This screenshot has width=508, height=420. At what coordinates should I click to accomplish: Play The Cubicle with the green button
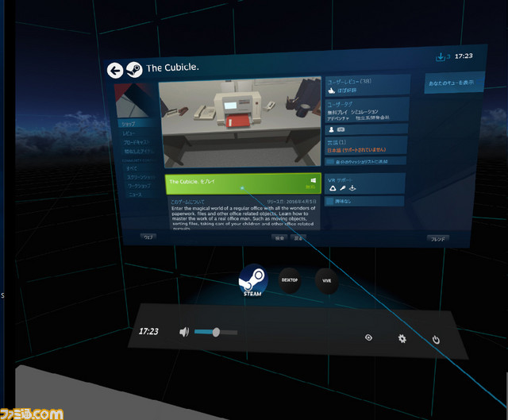pyautogui.click(x=243, y=183)
